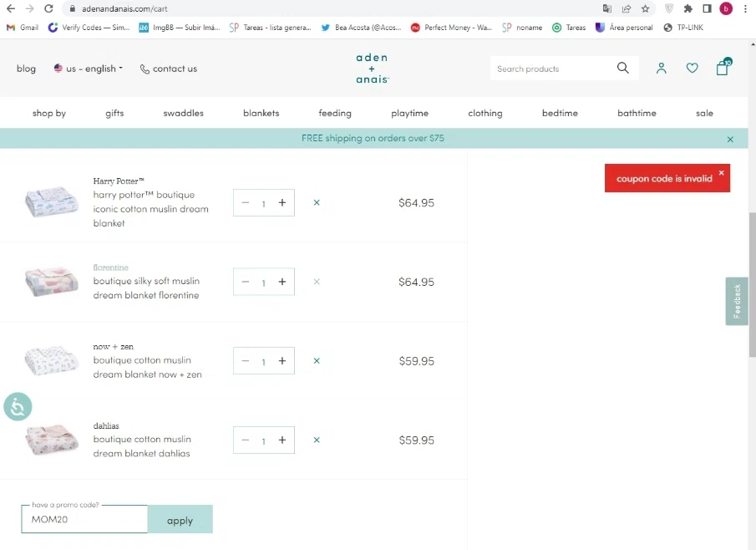
Task: Increase Harry Potter blanket quantity with plus
Action: point(282,202)
